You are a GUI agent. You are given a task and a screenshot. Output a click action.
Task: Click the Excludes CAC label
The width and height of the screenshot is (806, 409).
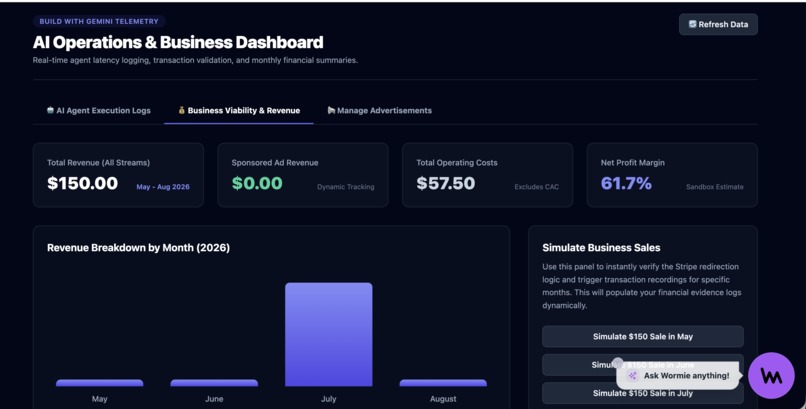pyautogui.click(x=537, y=187)
